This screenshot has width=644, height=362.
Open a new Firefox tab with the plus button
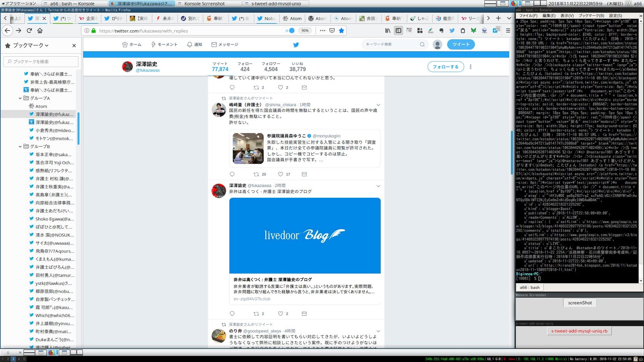point(498,18)
